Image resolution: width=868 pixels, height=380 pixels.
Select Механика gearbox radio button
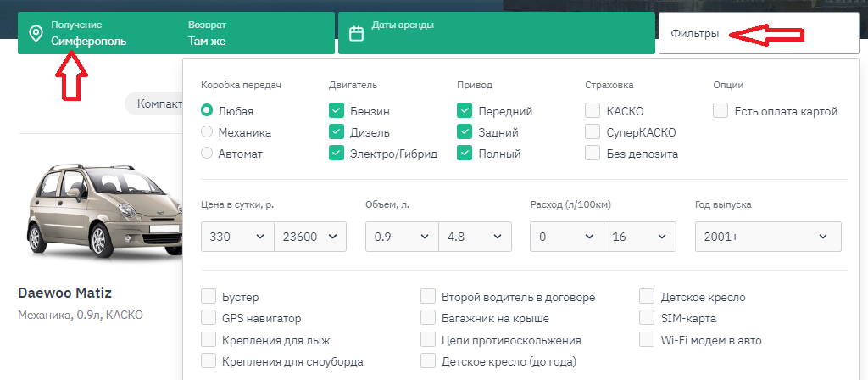207,132
